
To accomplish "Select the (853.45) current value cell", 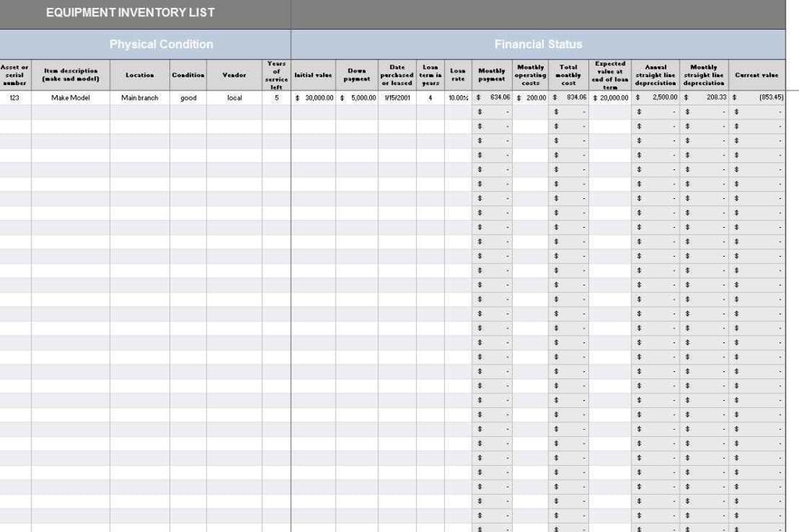I will [x=756, y=98].
